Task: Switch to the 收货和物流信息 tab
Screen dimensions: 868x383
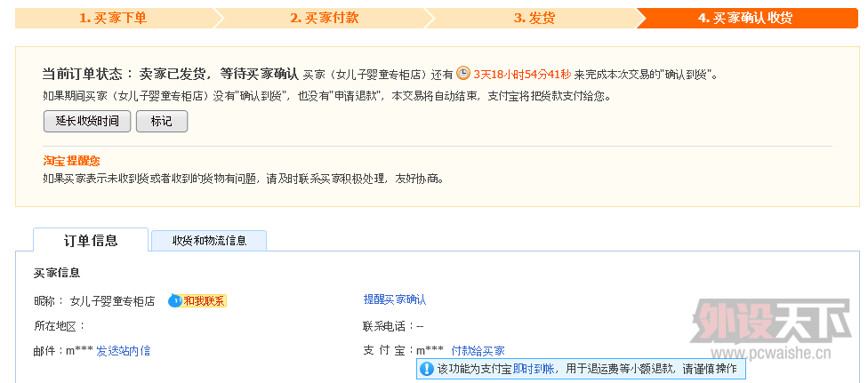Action: point(209,241)
